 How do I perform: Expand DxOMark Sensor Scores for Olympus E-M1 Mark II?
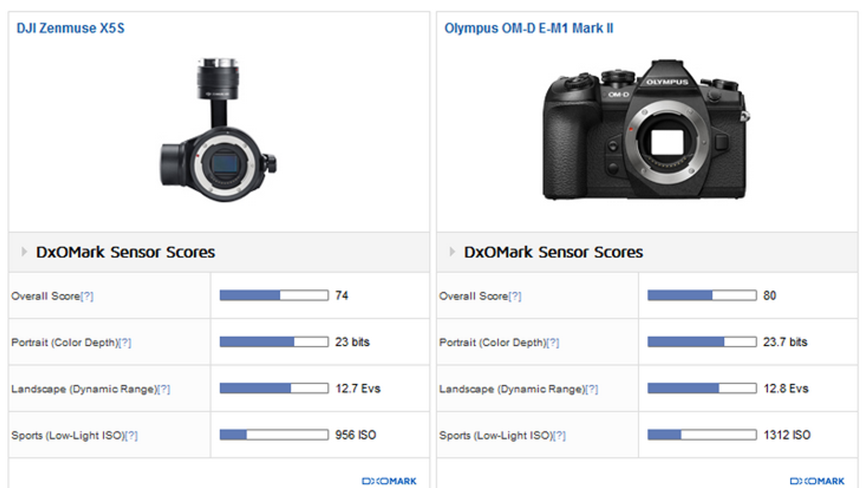click(x=452, y=252)
